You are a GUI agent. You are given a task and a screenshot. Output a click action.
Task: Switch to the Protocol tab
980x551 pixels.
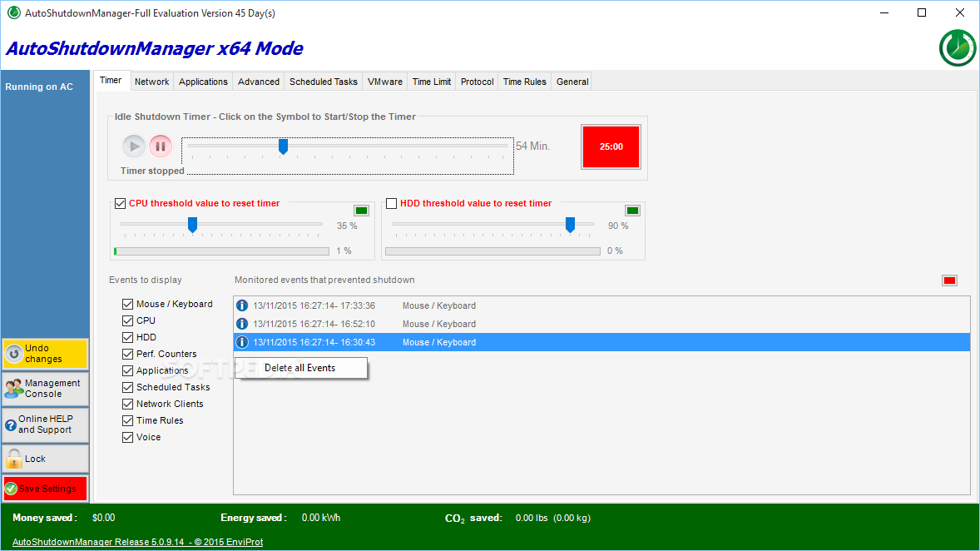477,82
